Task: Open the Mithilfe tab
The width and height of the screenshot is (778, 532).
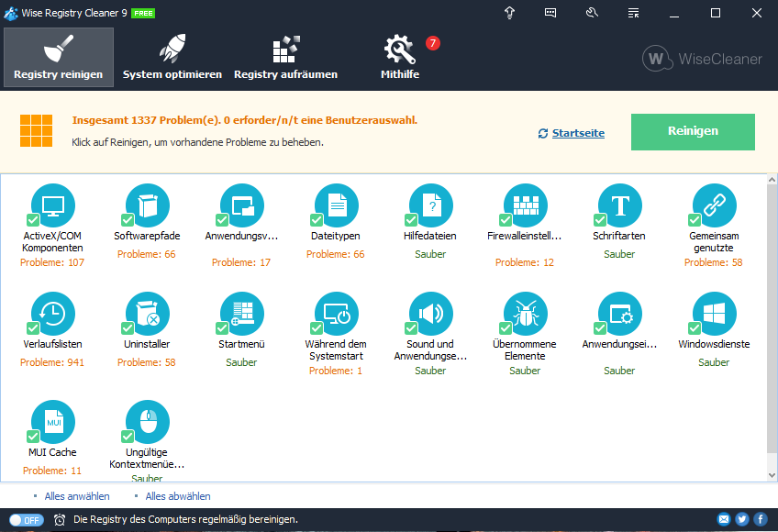Action: click(x=400, y=57)
